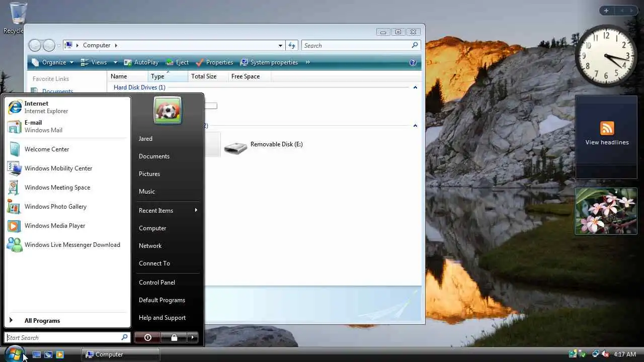The image size is (644, 362).
Task: Click System properties toolbar button
Action: pyautogui.click(x=269, y=62)
